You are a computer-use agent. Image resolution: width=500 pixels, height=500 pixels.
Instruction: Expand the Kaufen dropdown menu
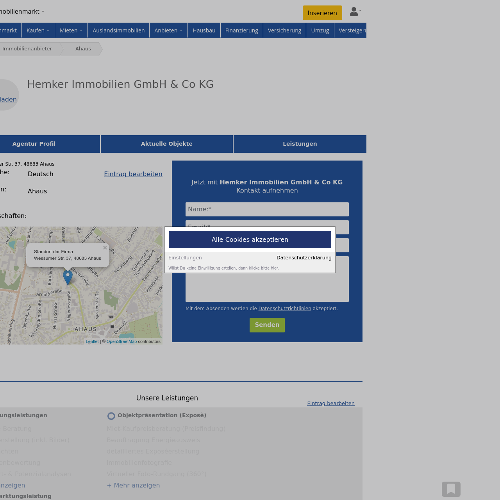(38, 30)
